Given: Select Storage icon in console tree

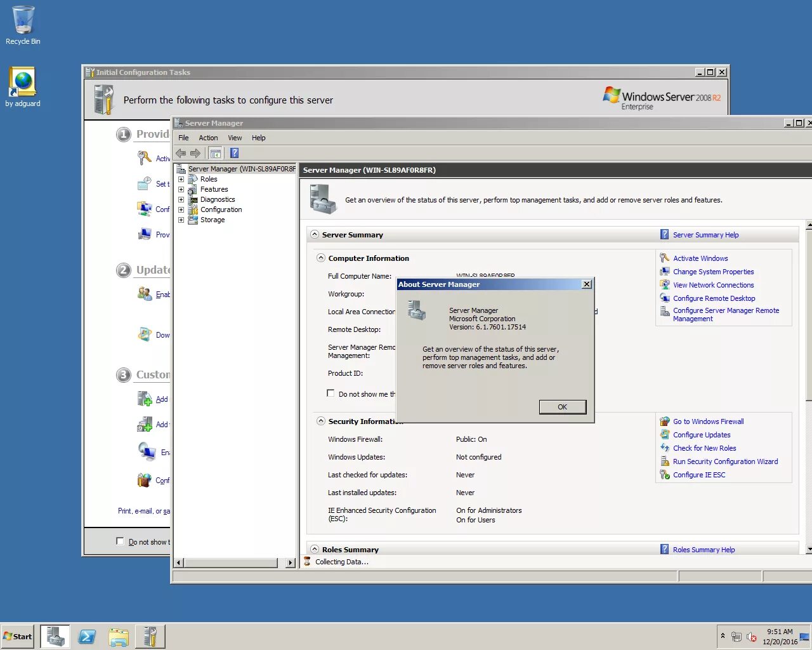Looking at the screenshot, I should [192, 220].
